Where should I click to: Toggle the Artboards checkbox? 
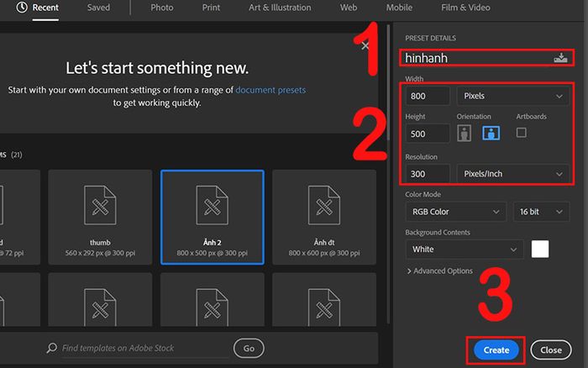click(522, 133)
